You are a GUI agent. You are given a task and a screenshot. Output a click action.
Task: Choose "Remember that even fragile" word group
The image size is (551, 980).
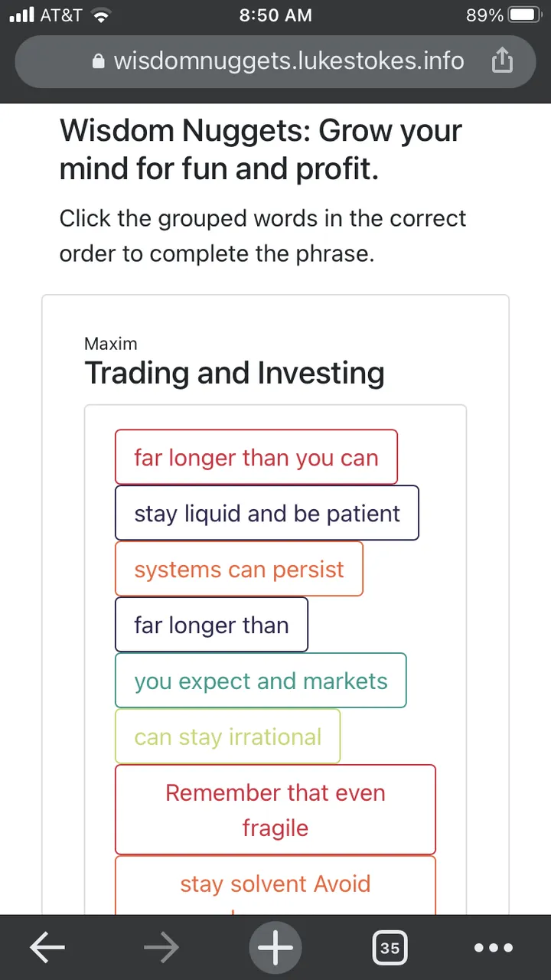coord(275,810)
